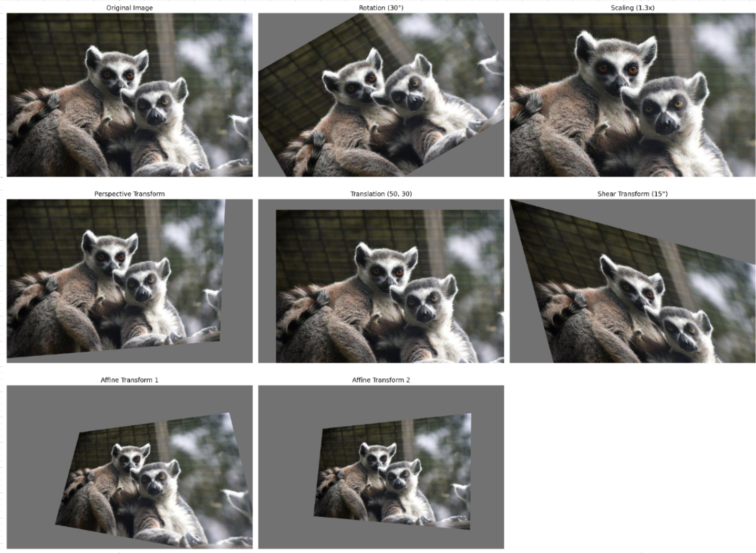Click the "Scaling (1.3x)" title text
This screenshot has height=553, width=756.
[633, 8]
